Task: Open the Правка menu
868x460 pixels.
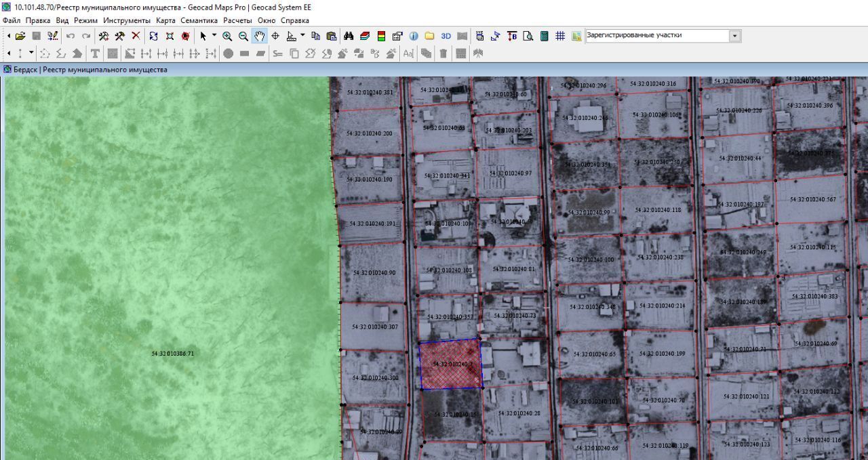Action: click(38, 20)
